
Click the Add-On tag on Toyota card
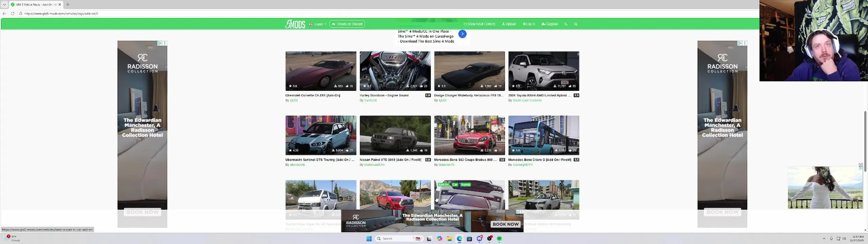pos(443,185)
